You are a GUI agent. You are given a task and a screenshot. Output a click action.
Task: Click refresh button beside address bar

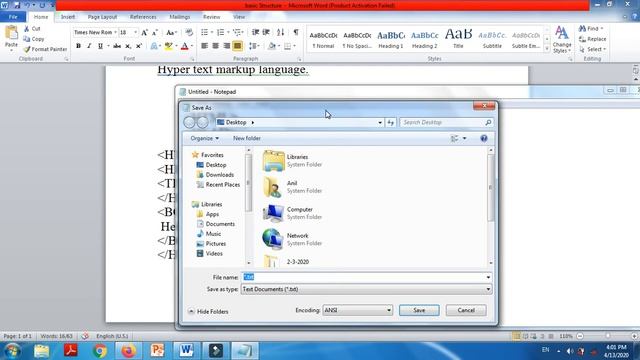tap(391, 122)
